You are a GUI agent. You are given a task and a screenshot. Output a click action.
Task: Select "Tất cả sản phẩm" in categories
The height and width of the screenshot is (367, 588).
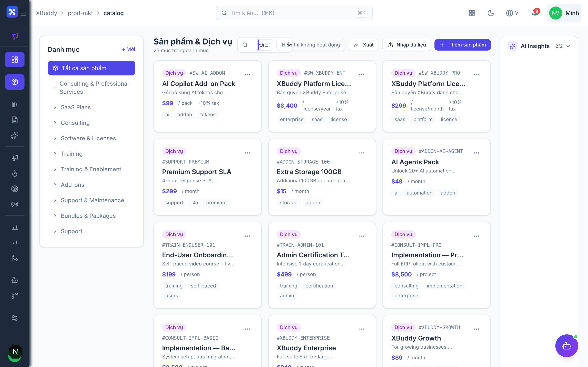tap(91, 68)
